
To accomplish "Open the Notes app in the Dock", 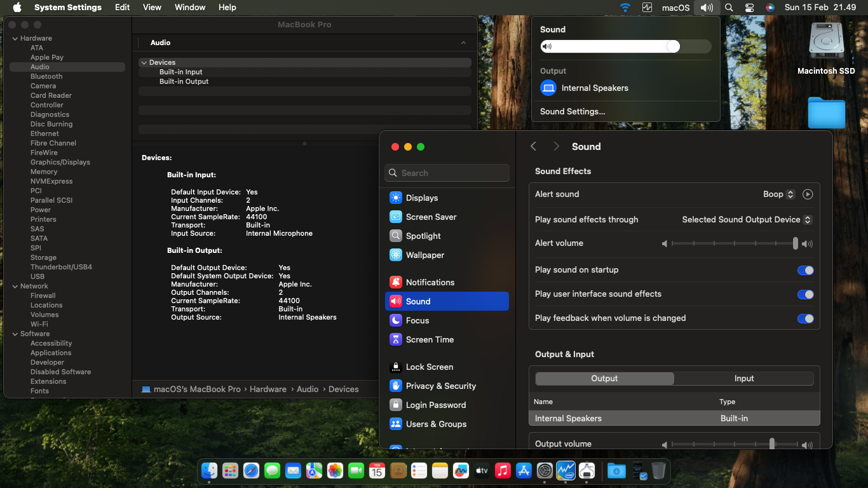I will coord(440,471).
